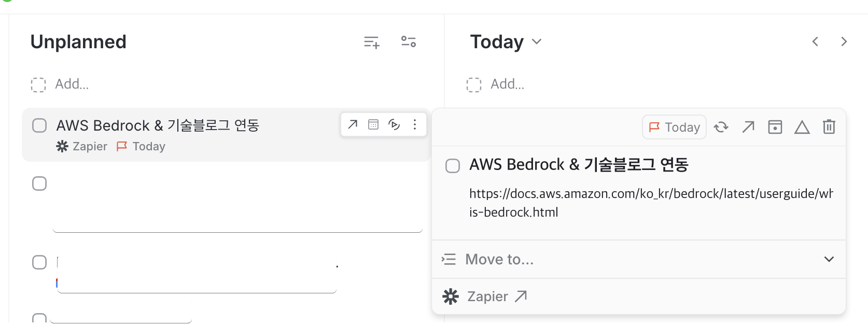This screenshot has width=868, height=325.
Task: Click the triangle icon in task detail toolbar
Action: (802, 127)
